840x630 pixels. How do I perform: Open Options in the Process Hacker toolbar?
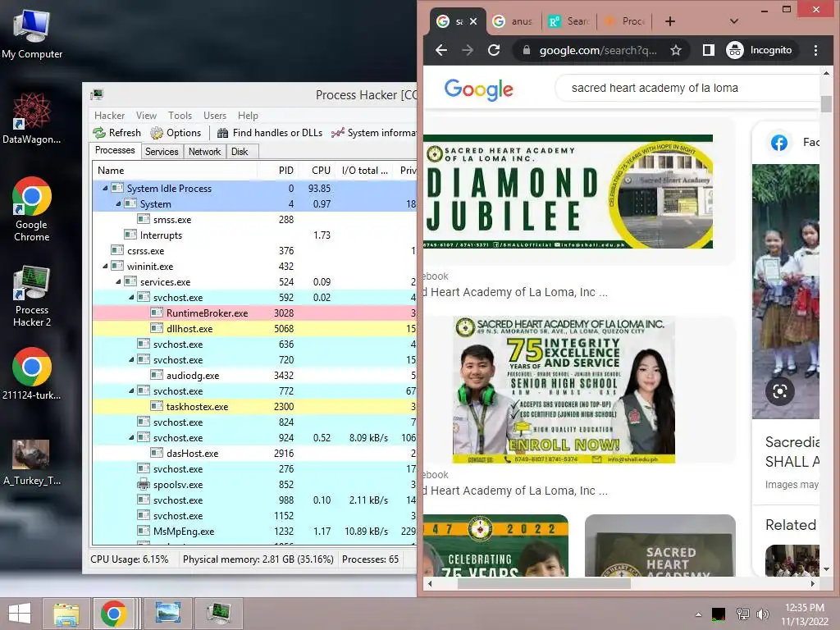tap(176, 133)
